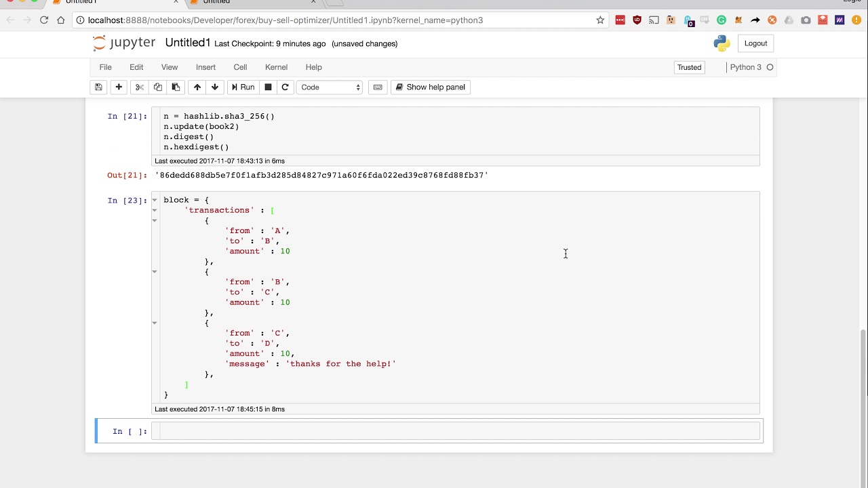Click 'Last executed 2017-11-07 18:45:15 in 8ms' text
This screenshot has width=868, height=488.
(x=220, y=409)
